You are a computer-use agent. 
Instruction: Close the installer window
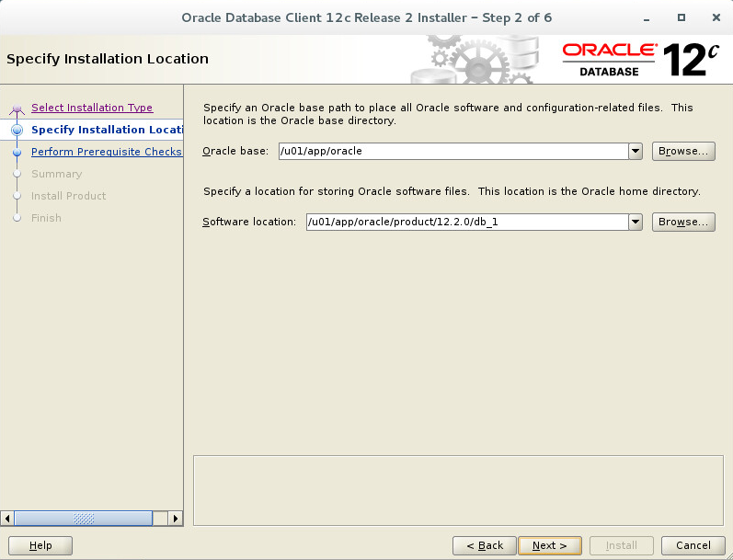pos(716,17)
